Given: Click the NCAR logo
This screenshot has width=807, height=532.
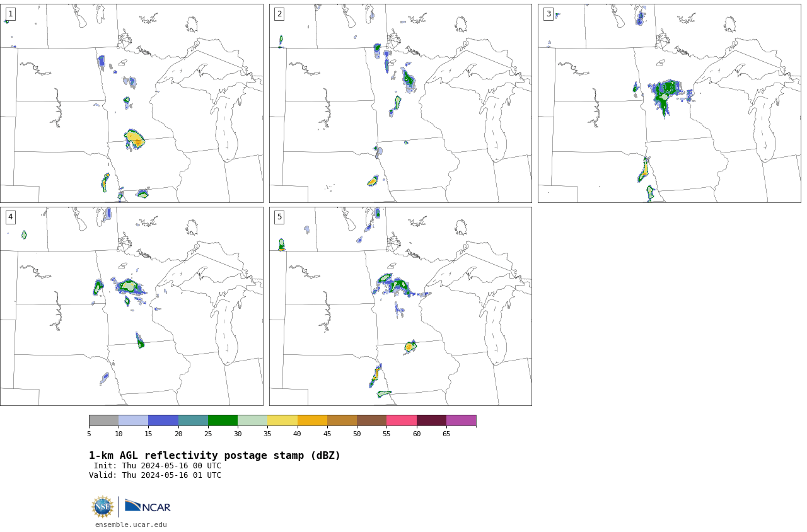Looking at the screenshot, I should (148, 506).
